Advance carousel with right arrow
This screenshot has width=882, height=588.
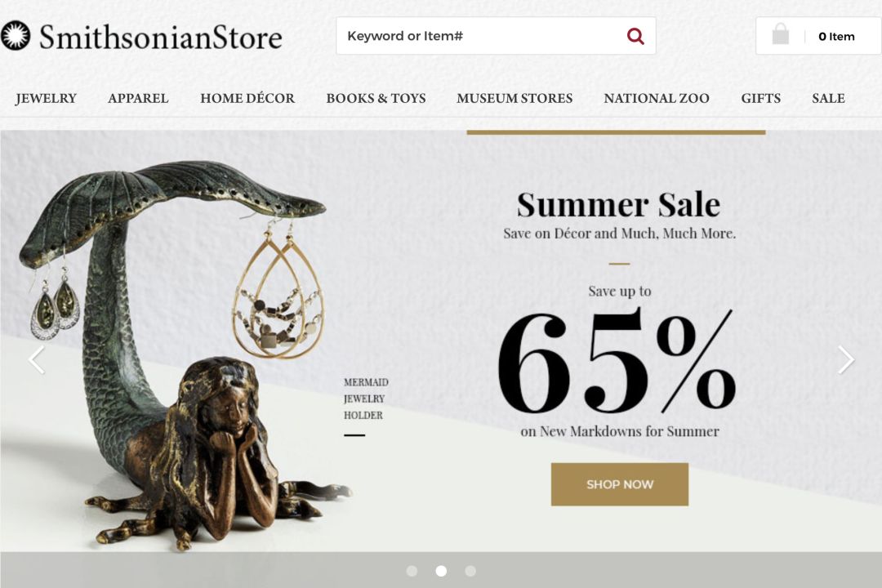coord(846,360)
